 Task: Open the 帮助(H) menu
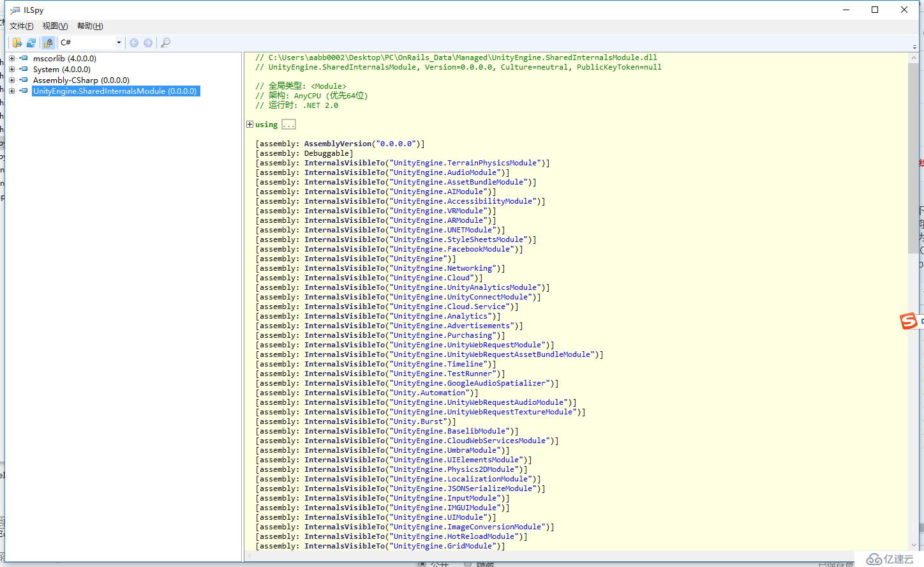coord(90,26)
